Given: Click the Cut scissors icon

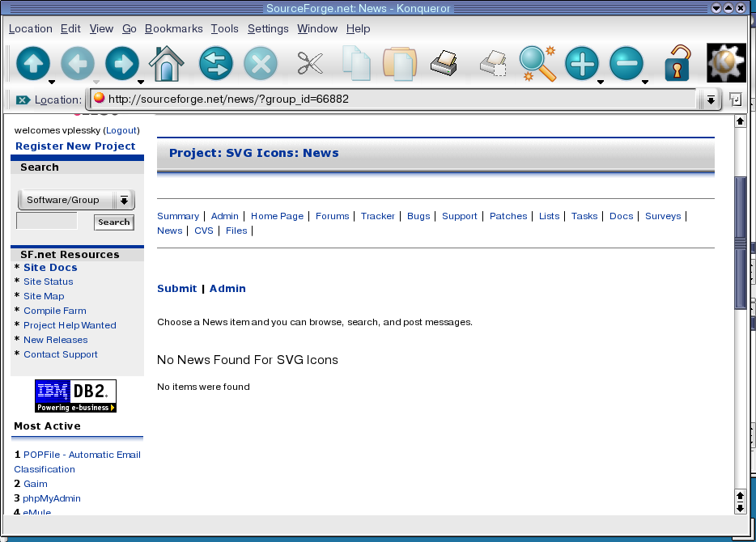Looking at the screenshot, I should 310,63.
